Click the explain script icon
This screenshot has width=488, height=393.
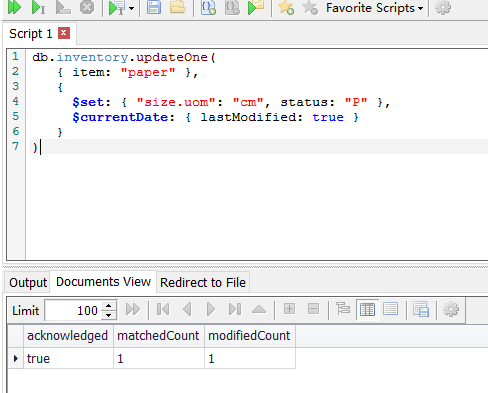pos(63,7)
